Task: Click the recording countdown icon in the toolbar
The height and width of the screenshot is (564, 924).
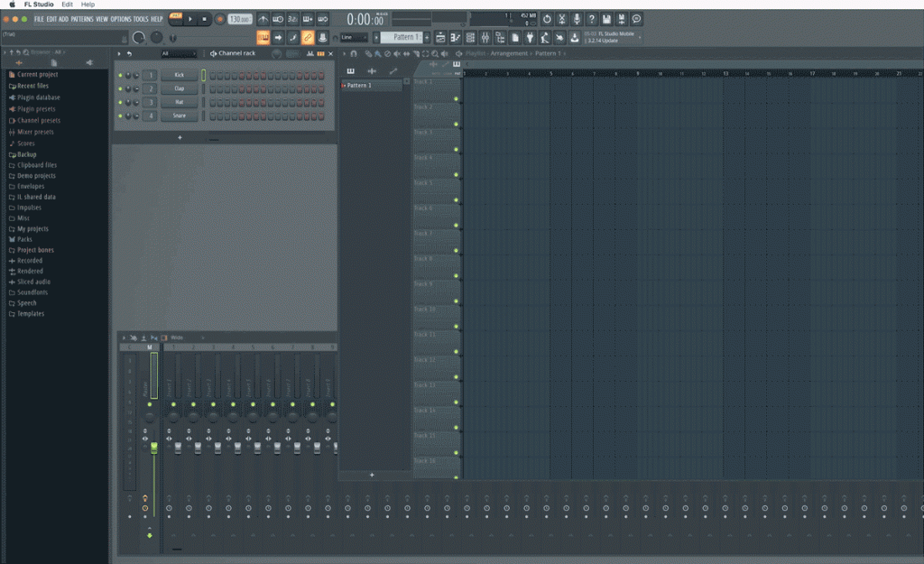Action: [294, 18]
